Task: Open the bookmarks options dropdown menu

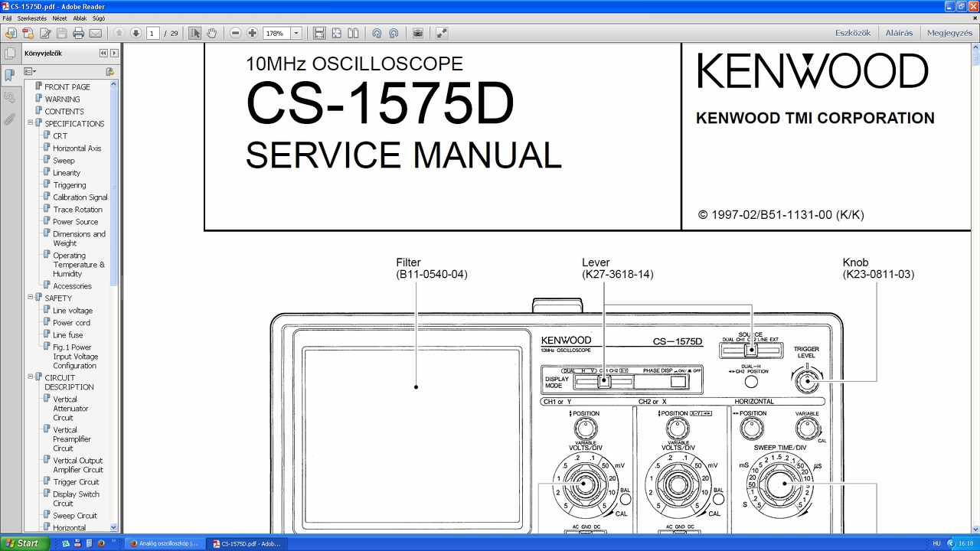Action: 30,71
